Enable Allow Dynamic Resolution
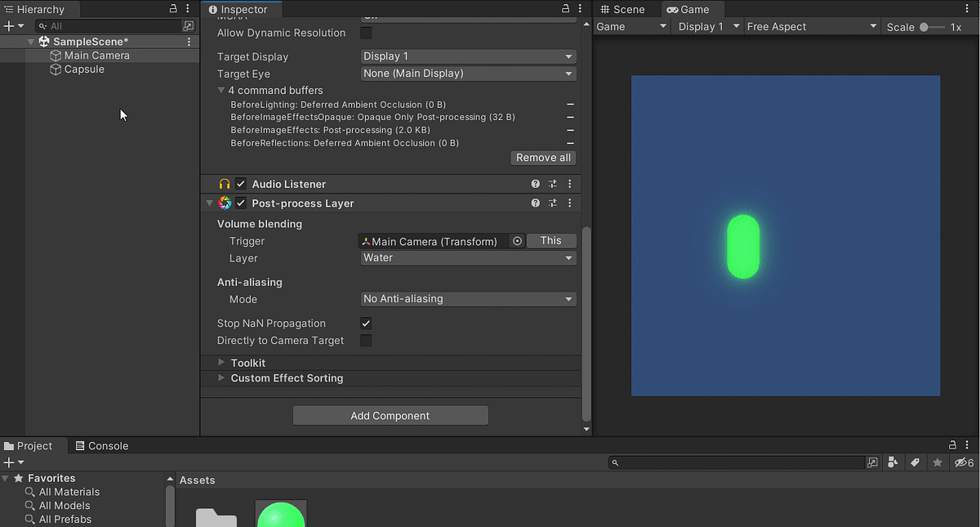This screenshot has height=527, width=980. coord(366,33)
